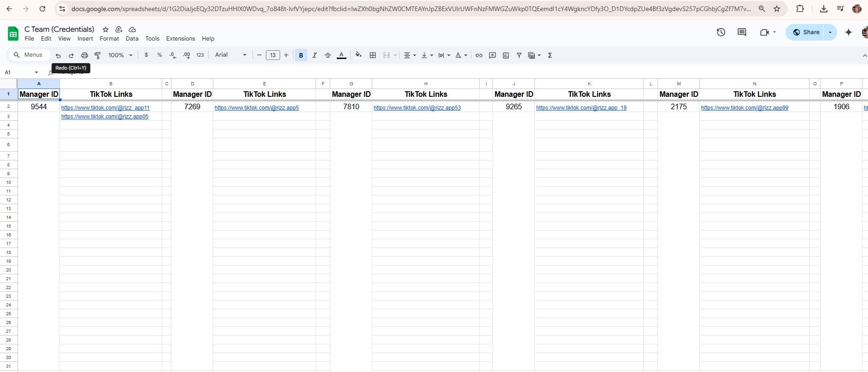Toggle Bold formatting

pos(301,55)
